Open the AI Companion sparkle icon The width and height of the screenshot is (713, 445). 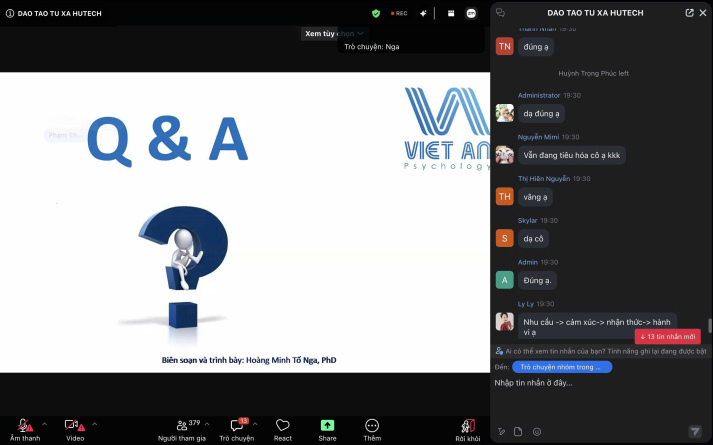click(x=423, y=14)
